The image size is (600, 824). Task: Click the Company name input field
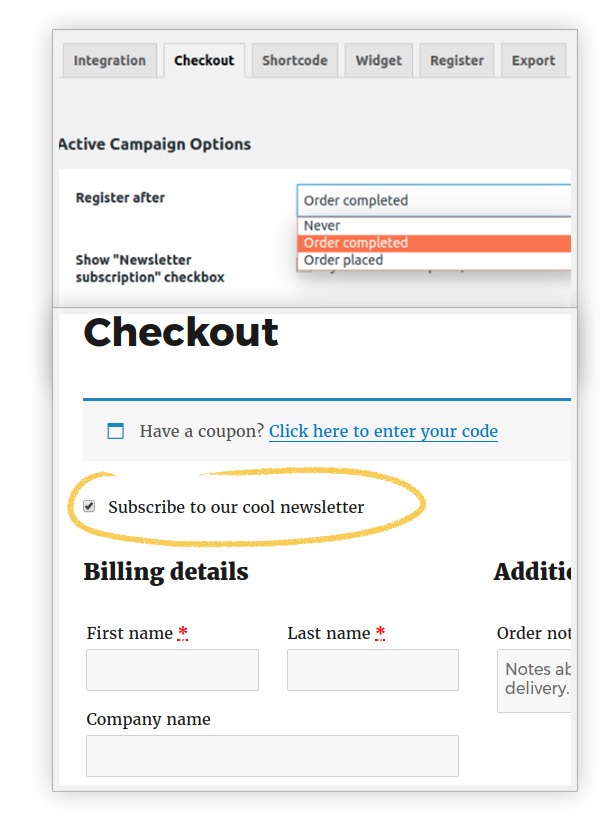pos(271,755)
